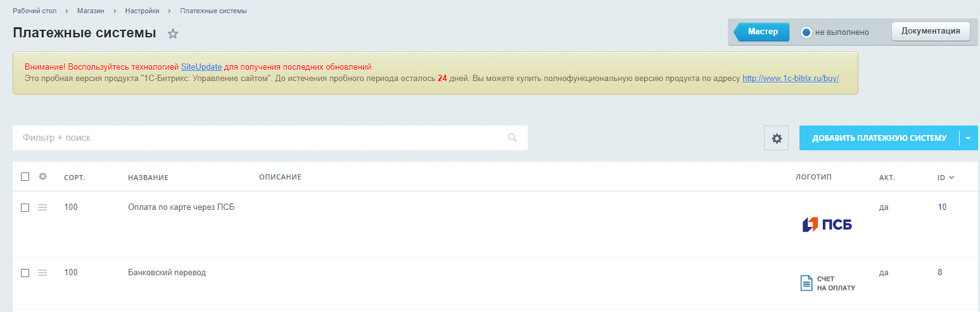
Task: Open list settings gear button
Action: (x=776, y=138)
